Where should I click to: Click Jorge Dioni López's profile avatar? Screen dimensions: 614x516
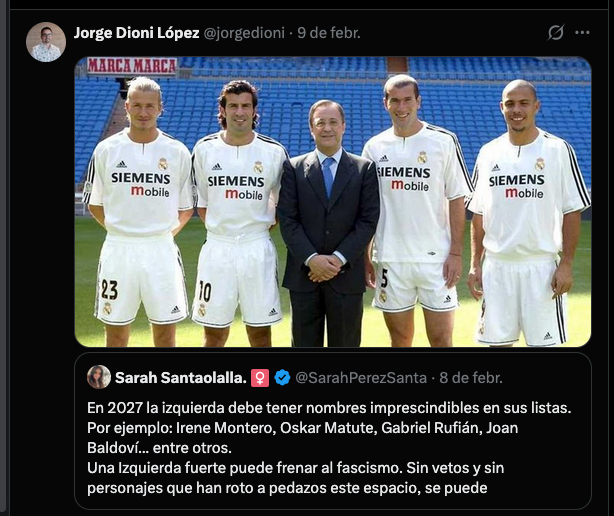pos(46,42)
